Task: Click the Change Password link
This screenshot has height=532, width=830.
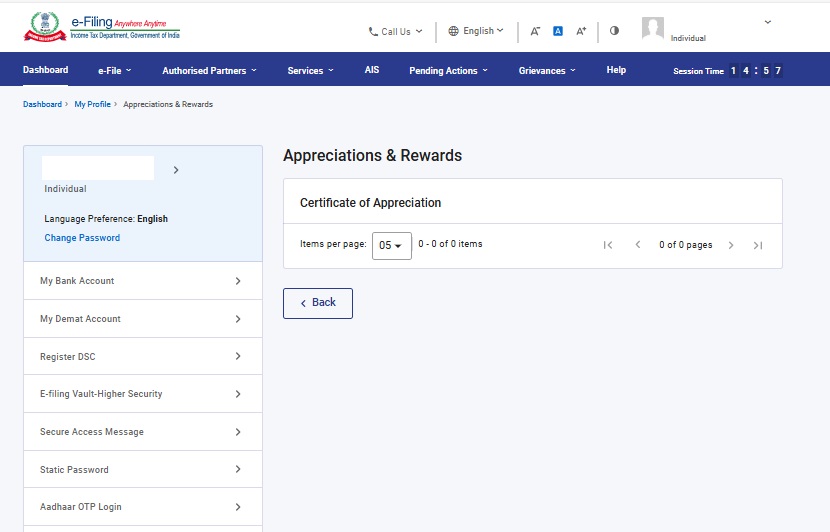Action: pyautogui.click(x=82, y=238)
